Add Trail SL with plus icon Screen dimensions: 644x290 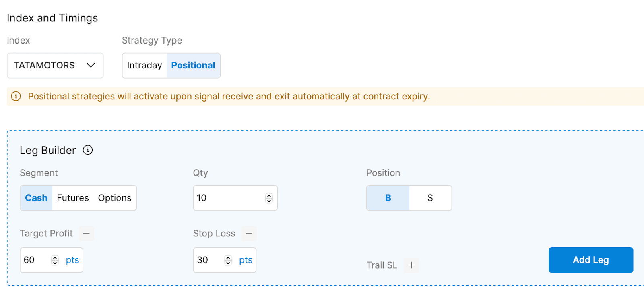411,265
